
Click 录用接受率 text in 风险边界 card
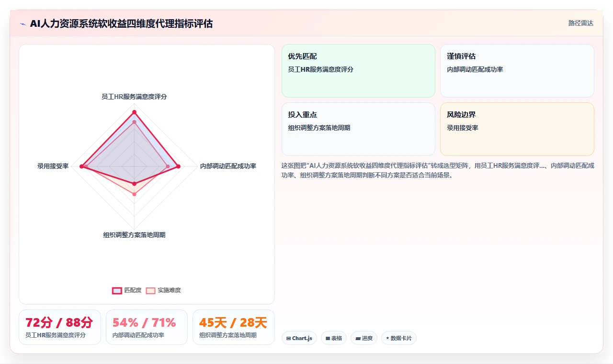click(x=463, y=128)
